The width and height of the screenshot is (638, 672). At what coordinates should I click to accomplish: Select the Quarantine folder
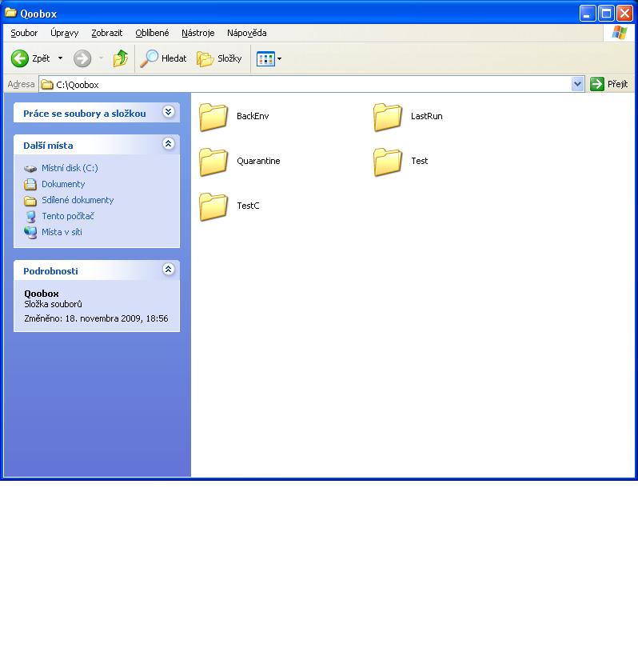pos(213,162)
